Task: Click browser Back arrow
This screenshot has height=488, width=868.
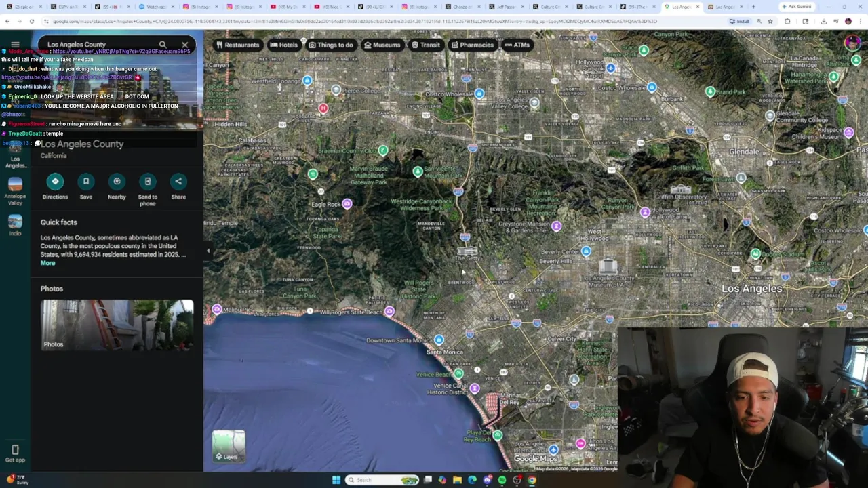Action: (x=7, y=21)
